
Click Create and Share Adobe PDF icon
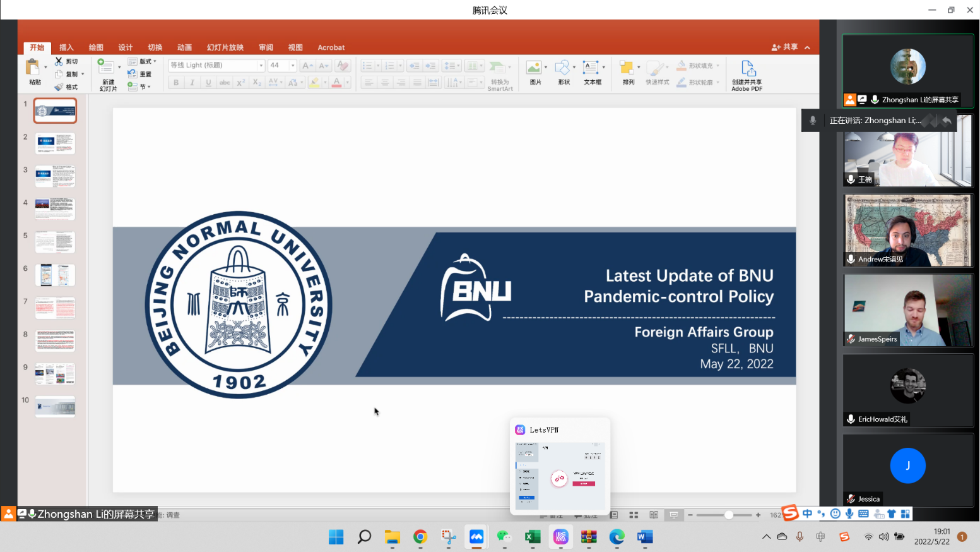tap(748, 68)
